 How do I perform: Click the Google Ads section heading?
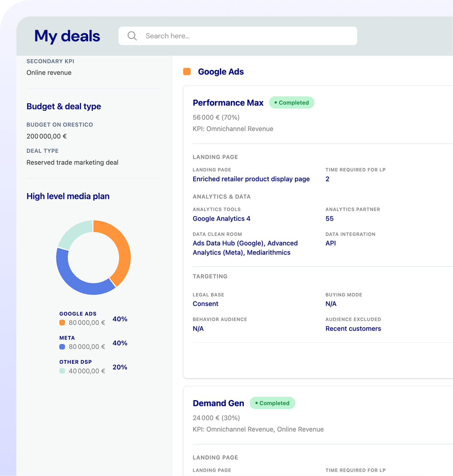[221, 72]
